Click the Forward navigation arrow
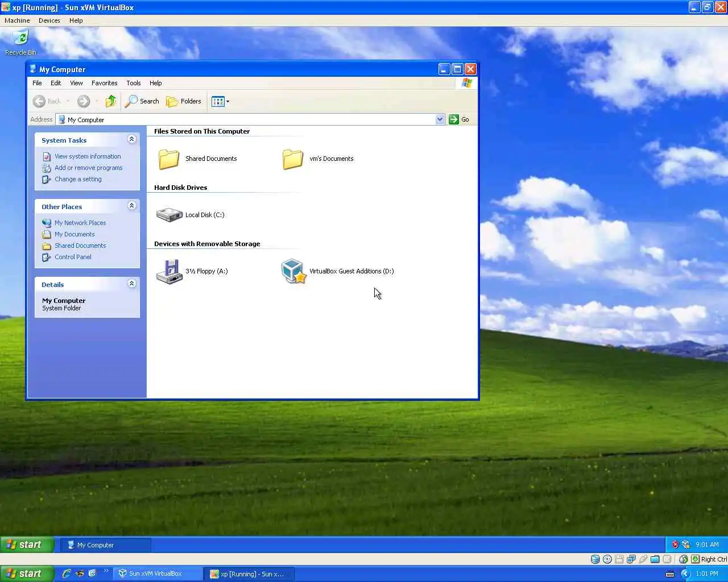The image size is (728, 582). pyautogui.click(x=84, y=101)
